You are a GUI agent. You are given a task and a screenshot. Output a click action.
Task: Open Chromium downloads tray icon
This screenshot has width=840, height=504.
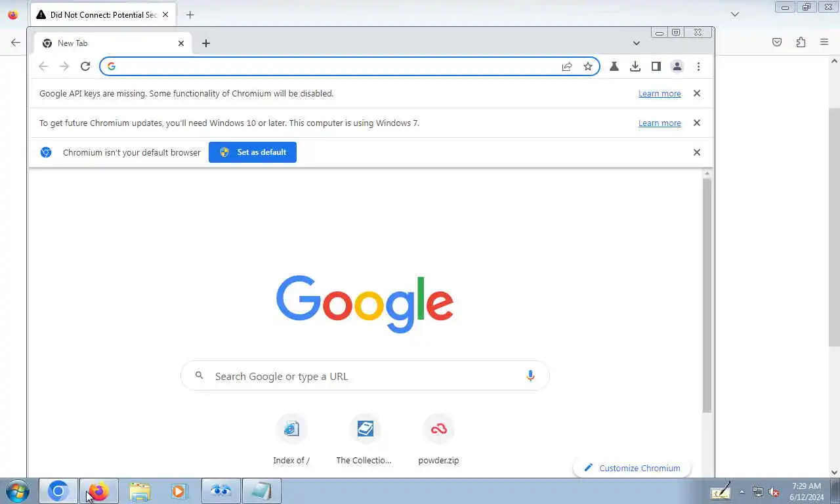(635, 66)
